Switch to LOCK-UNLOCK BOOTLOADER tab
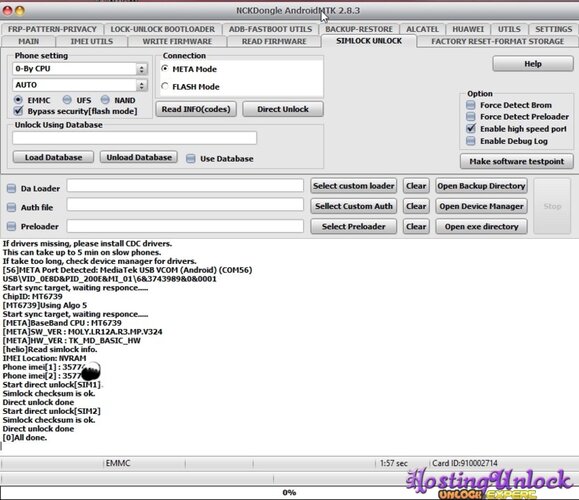579x500 pixels. 162,29
